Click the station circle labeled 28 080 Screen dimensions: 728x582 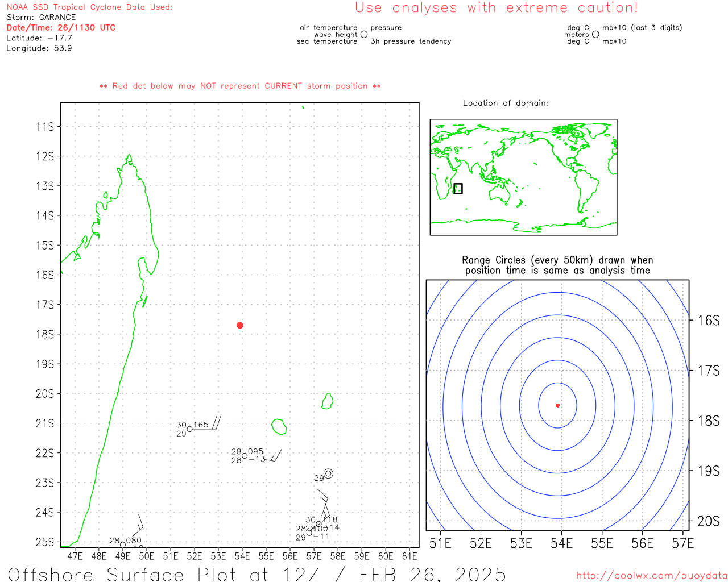pyautogui.click(x=123, y=544)
